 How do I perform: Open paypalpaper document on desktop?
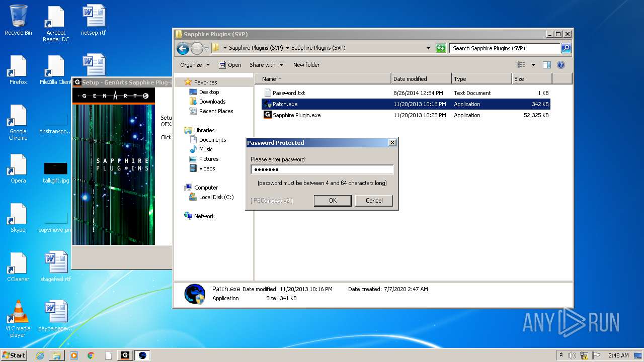point(56,316)
